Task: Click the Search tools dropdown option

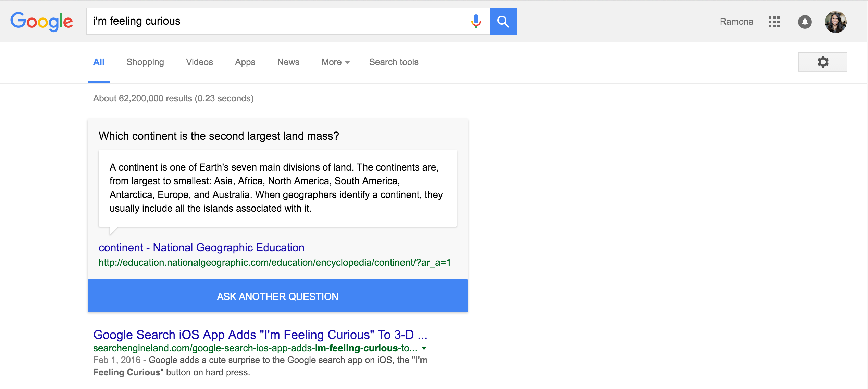Action: 394,62
